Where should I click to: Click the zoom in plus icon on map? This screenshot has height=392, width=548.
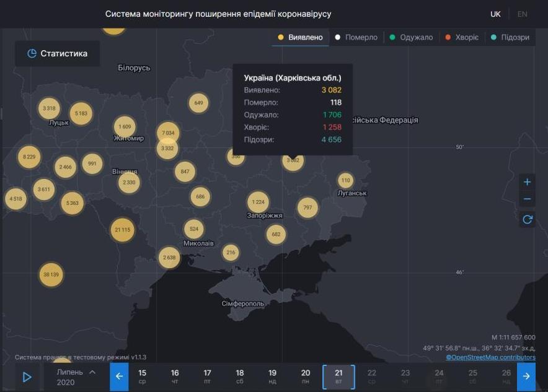coord(527,181)
